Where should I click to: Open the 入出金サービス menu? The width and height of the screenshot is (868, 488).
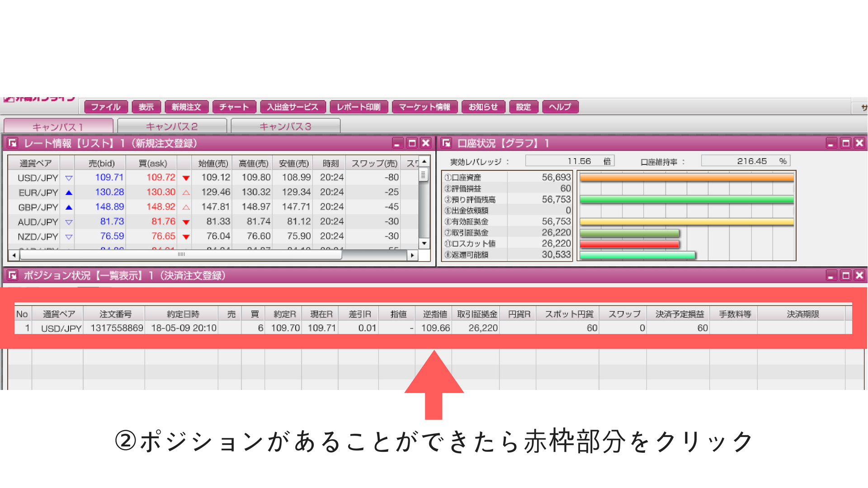point(292,107)
